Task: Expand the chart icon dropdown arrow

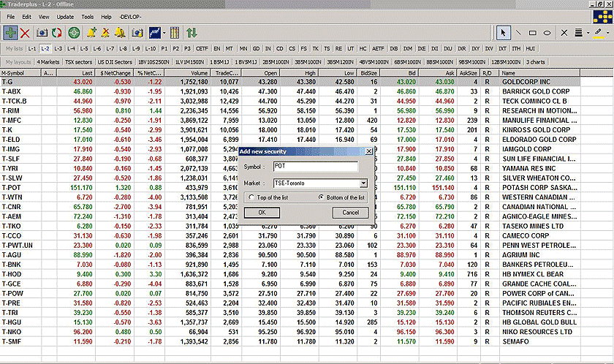Action: 164,33
